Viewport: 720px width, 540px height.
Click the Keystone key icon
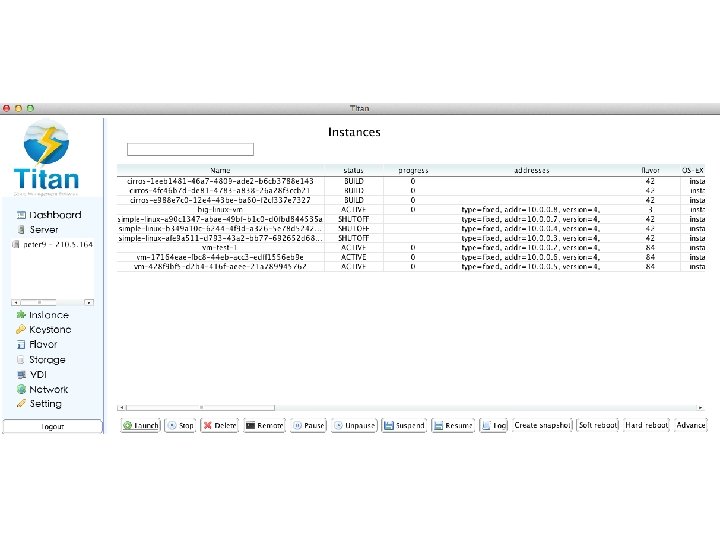click(x=21, y=329)
